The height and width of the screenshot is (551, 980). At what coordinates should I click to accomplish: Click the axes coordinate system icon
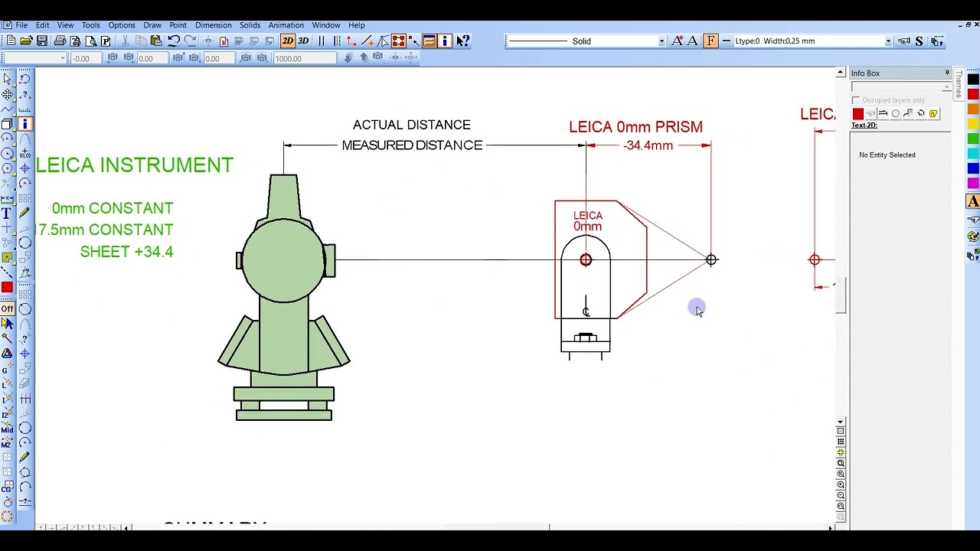pos(352,41)
